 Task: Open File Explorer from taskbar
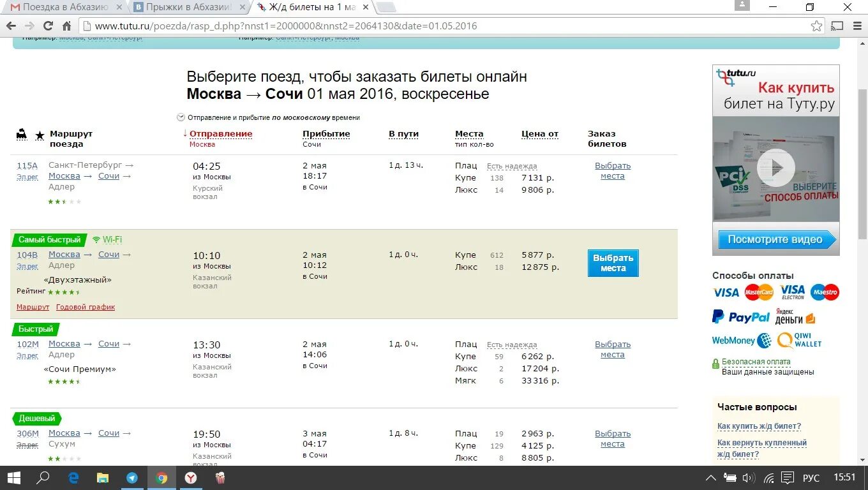(x=103, y=478)
